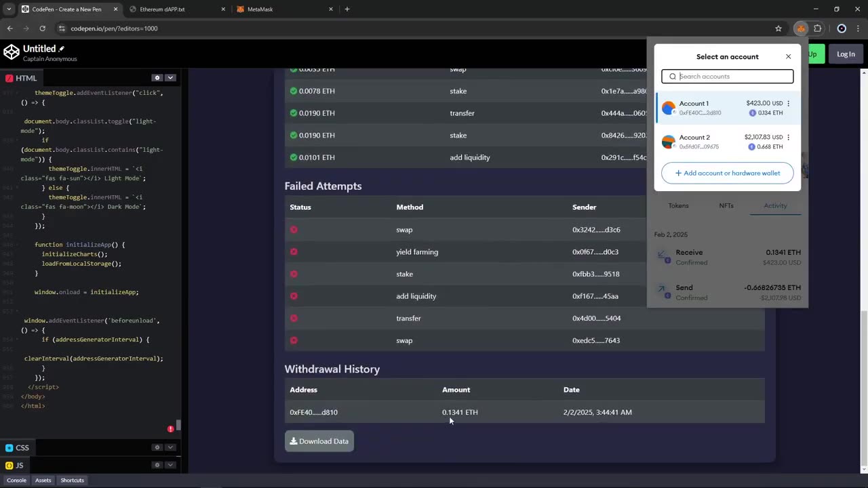Click Add account or hardware wallet
868x488 pixels.
(x=727, y=173)
